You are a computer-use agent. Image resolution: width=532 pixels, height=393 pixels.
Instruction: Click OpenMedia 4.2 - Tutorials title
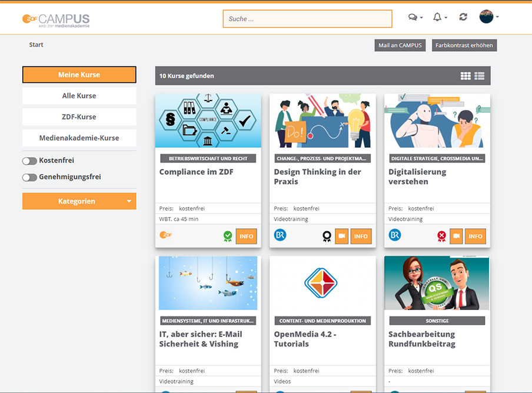(x=305, y=339)
